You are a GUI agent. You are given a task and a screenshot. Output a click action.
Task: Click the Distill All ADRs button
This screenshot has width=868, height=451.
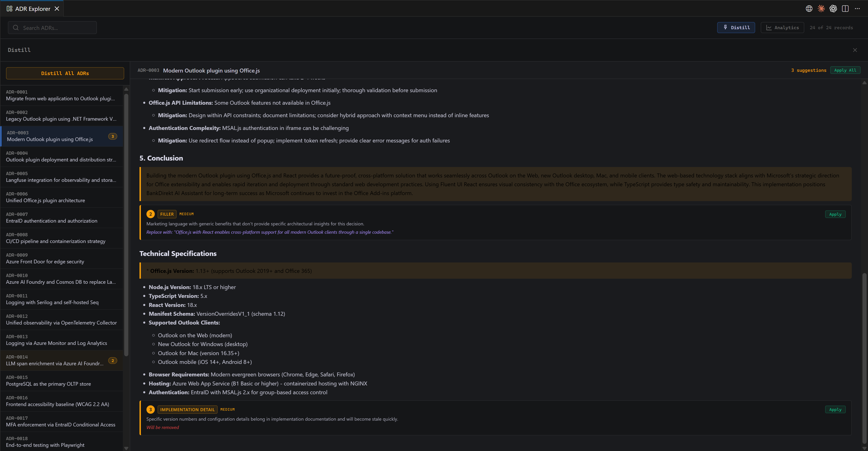tap(65, 73)
